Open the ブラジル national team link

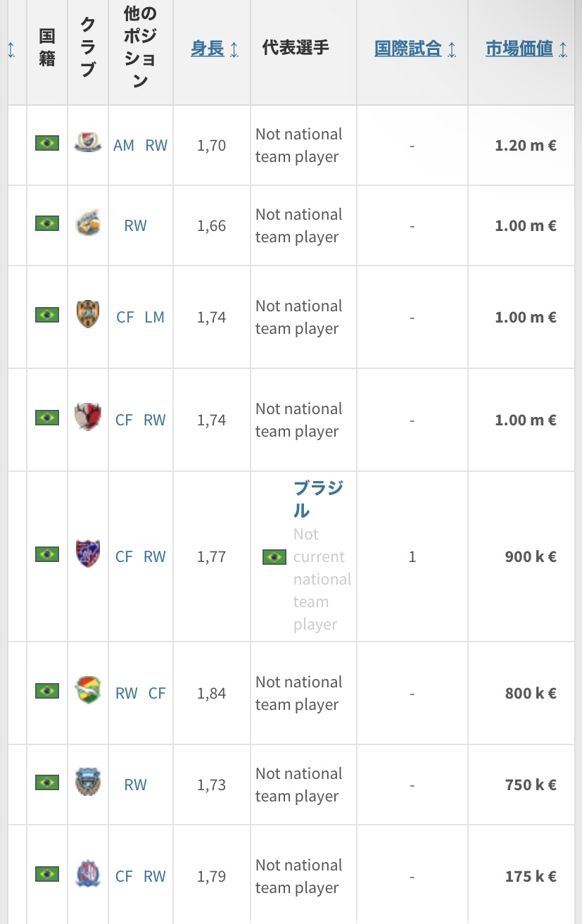[x=318, y=499]
